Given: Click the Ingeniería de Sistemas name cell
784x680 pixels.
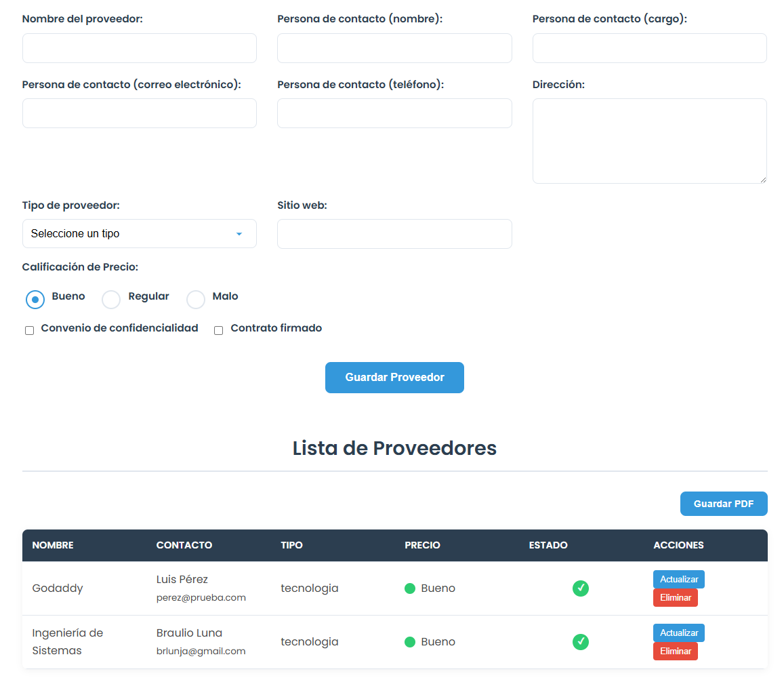Looking at the screenshot, I should tap(68, 642).
